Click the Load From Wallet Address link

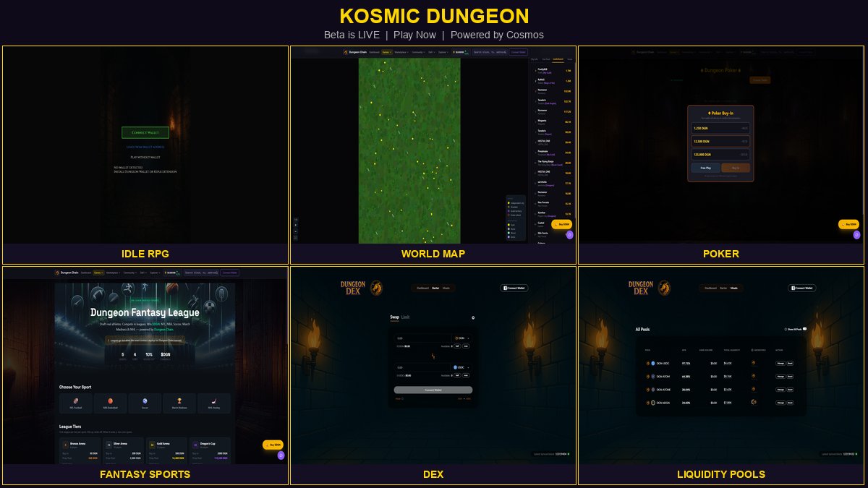(145, 147)
